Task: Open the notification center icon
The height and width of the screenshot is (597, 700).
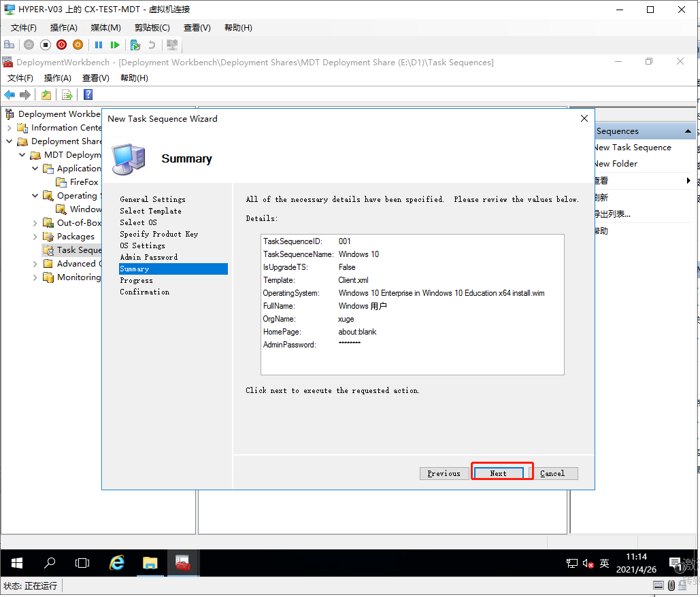Action: click(x=676, y=564)
